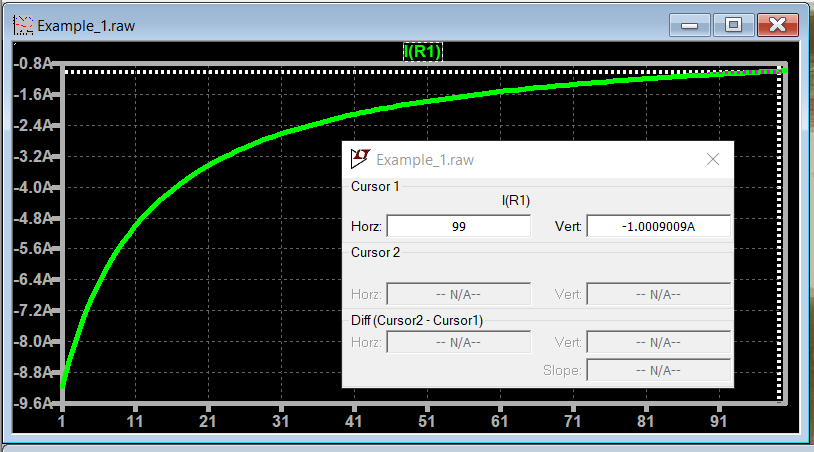Click Cursor 1 Horz field showing 99
The height and width of the screenshot is (452, 814).
pos(458,227)
